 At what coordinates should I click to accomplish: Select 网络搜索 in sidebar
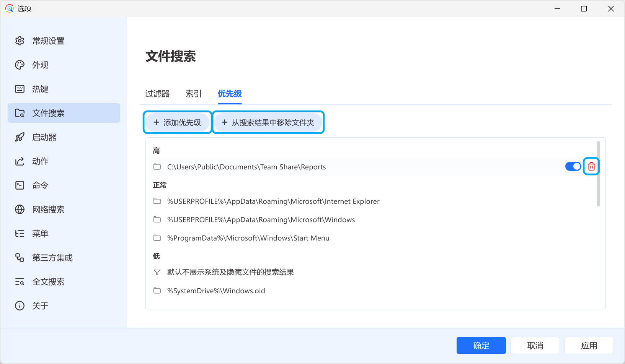pos(64,210)
